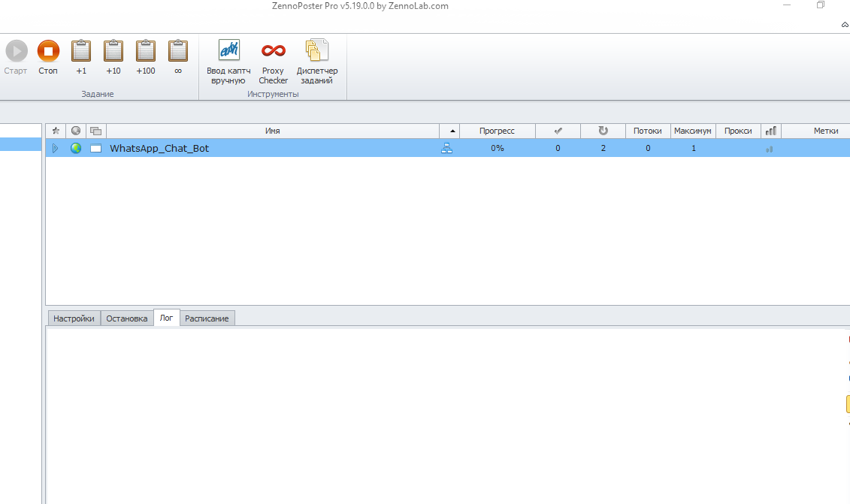Click the bar chart priority column header

click(x=771, y=131)
